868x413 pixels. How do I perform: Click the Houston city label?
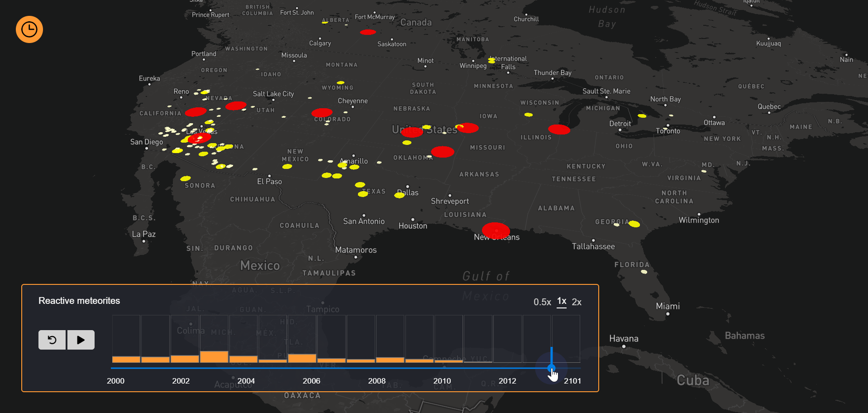click(x=413, y=226)
